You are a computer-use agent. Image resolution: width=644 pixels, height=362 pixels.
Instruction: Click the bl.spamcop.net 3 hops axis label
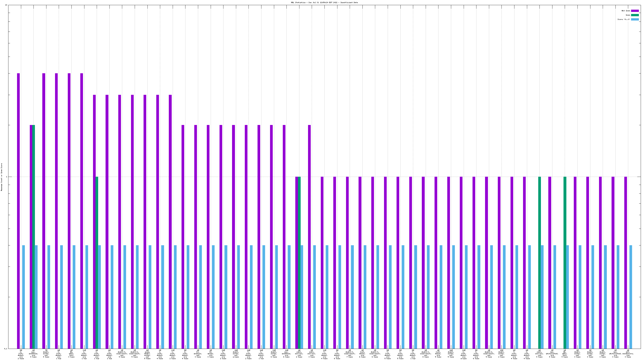(198, 354)
